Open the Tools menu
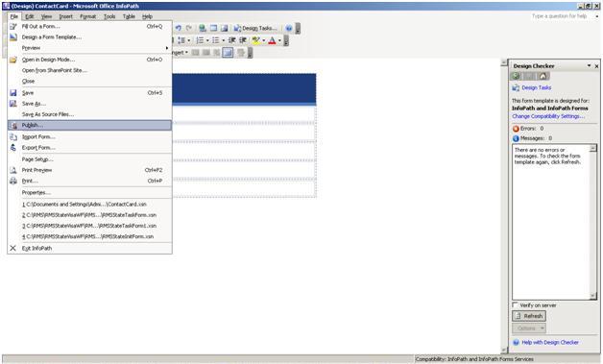 coord(109,16)
